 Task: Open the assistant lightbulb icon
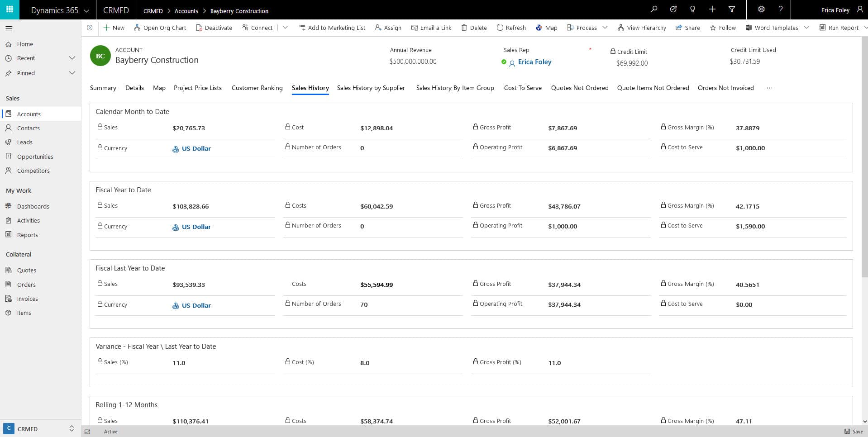[692, 9]
